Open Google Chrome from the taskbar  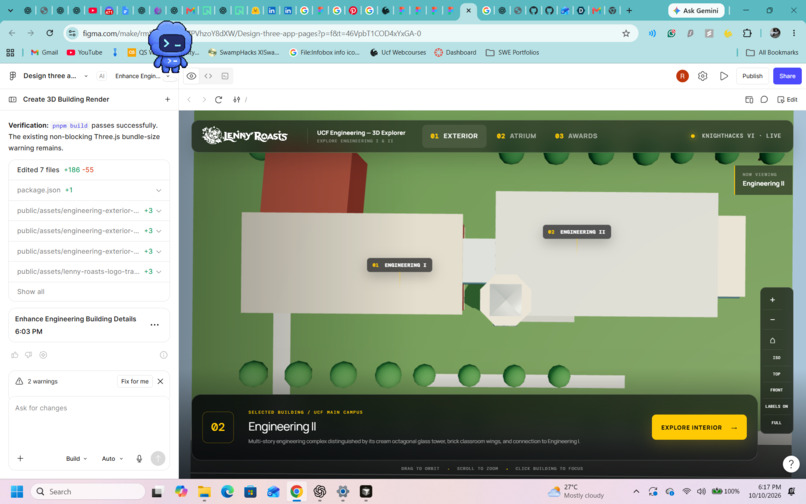297,492
